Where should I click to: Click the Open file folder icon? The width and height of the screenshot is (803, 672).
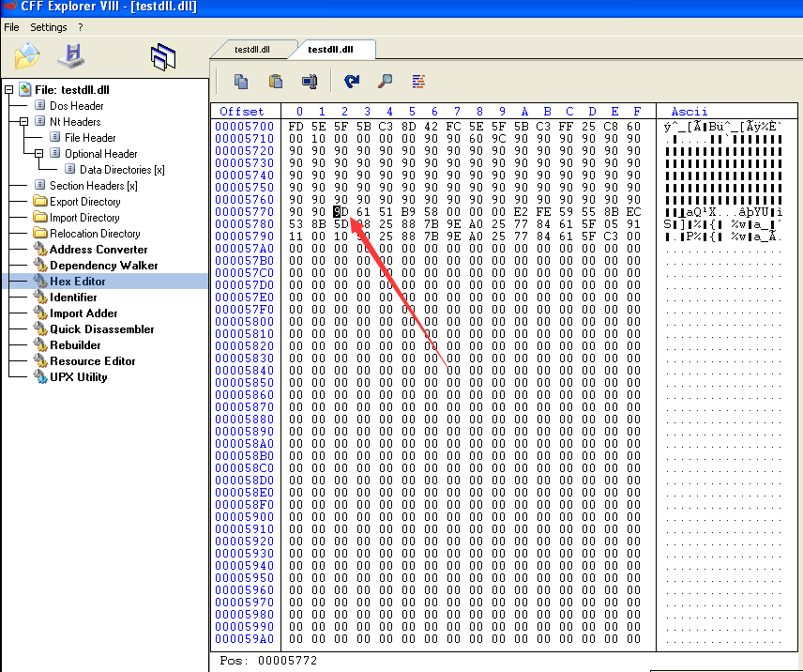coord(27,57)
